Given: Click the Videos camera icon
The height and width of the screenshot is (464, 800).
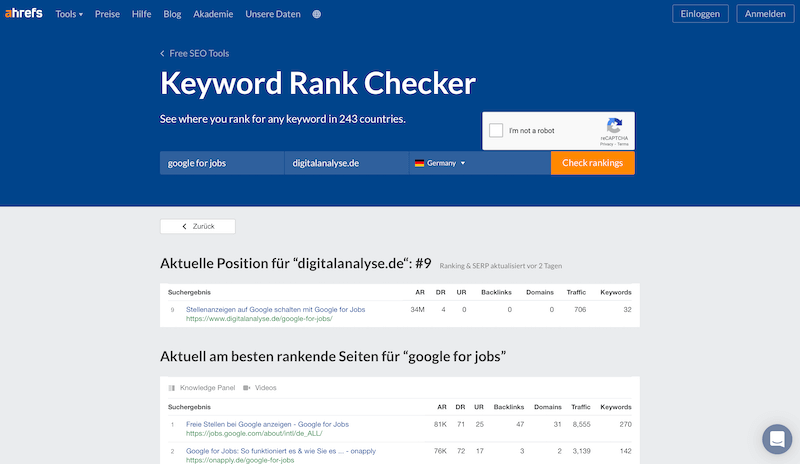Looking at the screenshot, I should pyautogui.click(x=246, y=388).
